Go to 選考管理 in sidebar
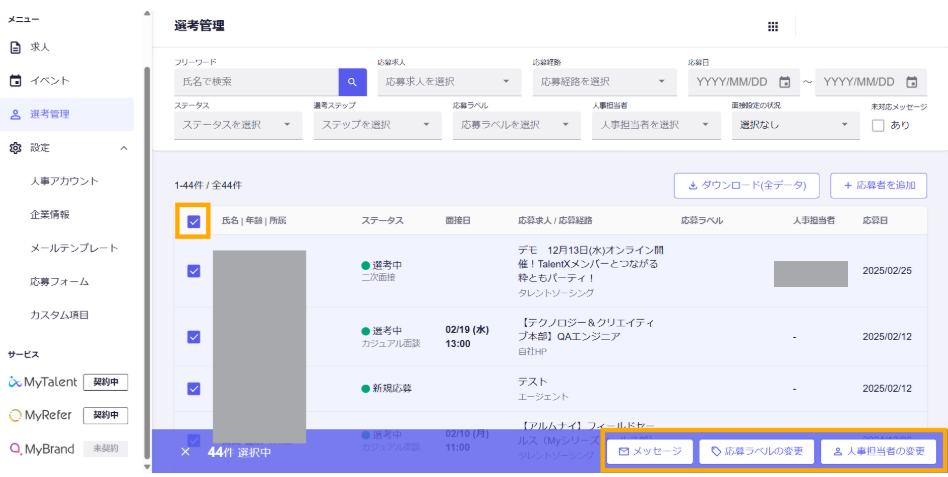Viewport: 948px width, 477px height. click(x=50, y=114)
